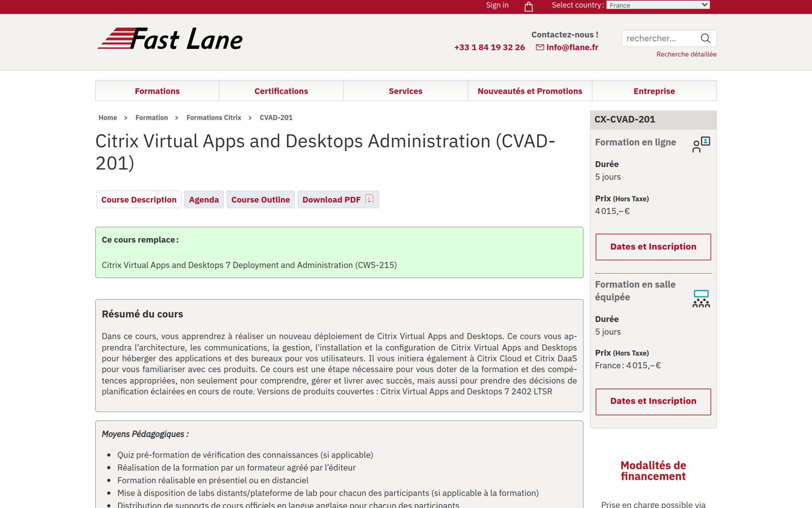
Task: Call phone number +33 1 84 19 32 26
Action: click(x=489, y=47)
